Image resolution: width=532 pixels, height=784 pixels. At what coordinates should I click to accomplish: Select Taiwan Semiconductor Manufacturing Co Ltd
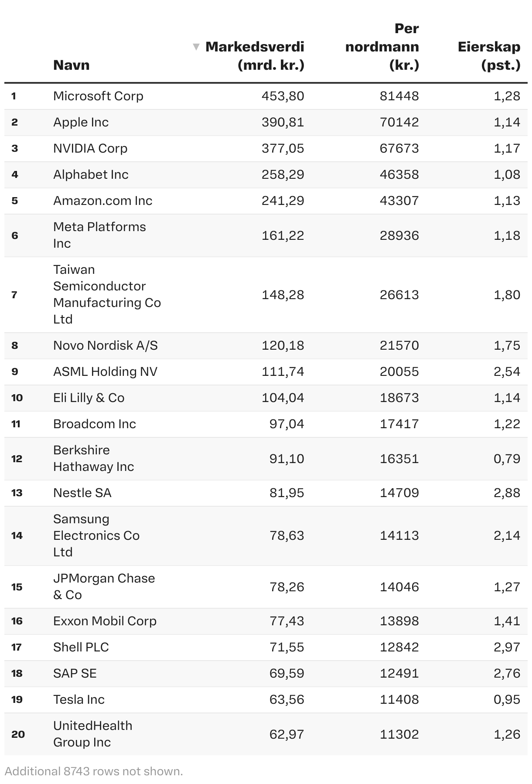click(x=107, y=294)
